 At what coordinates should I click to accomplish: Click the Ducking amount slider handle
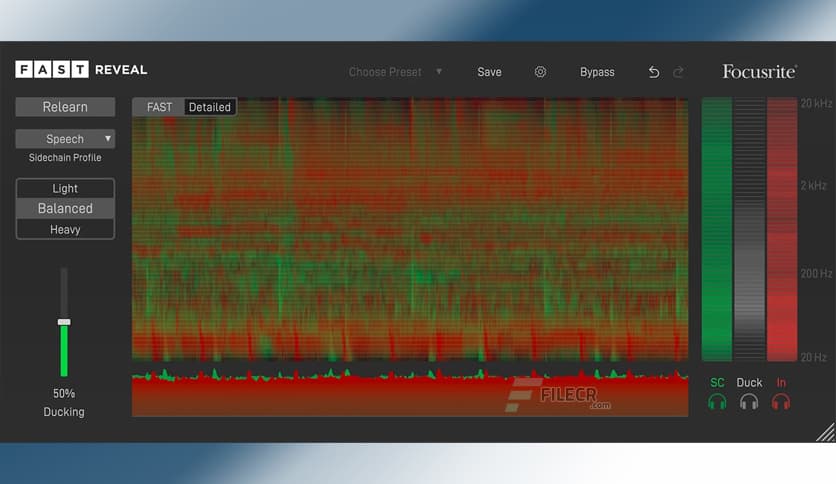pos(64,322)
